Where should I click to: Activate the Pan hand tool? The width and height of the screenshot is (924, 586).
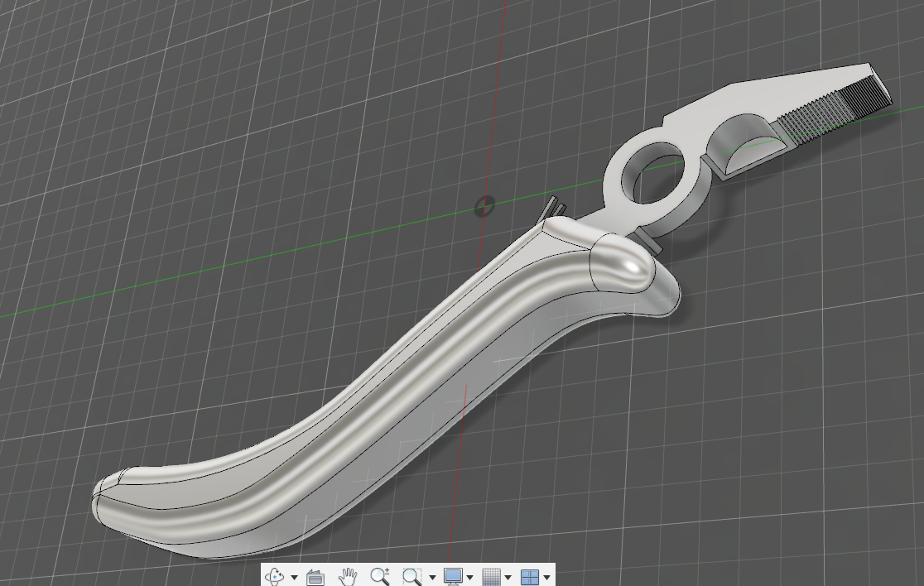[349, 576]
